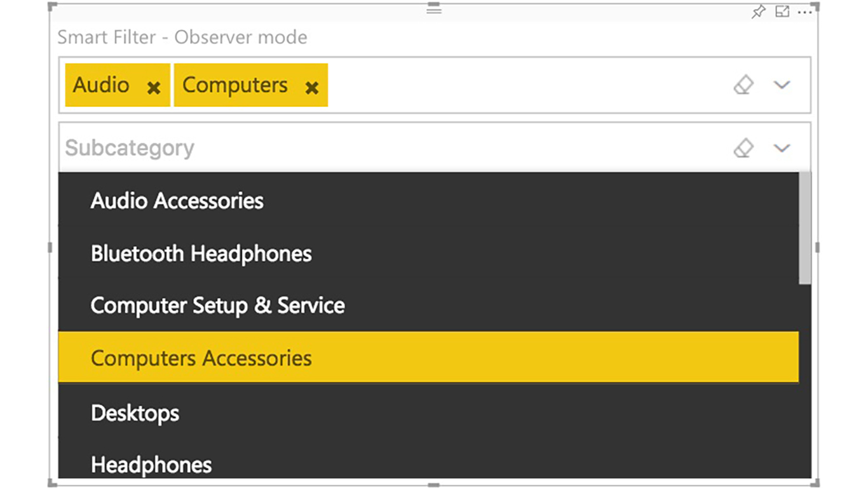This screenshot has height=488, width=868.
Task: Open focus mode for the visual
Action: point(782,12)
